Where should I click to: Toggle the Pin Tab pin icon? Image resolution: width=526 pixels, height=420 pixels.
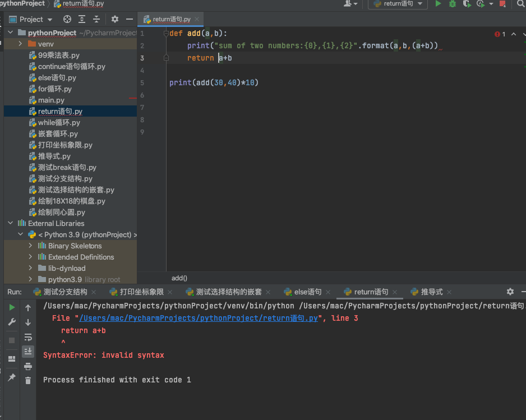click(12, 377)
